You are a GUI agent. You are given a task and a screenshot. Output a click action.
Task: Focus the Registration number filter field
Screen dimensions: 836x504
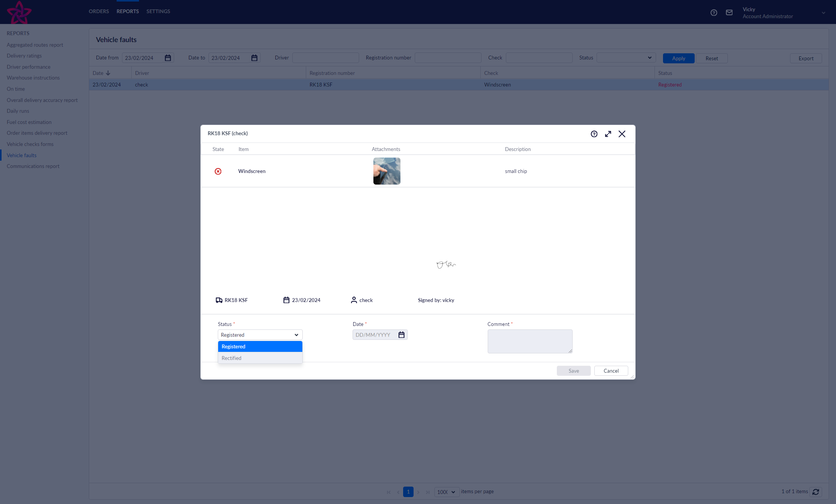[448, 58]
